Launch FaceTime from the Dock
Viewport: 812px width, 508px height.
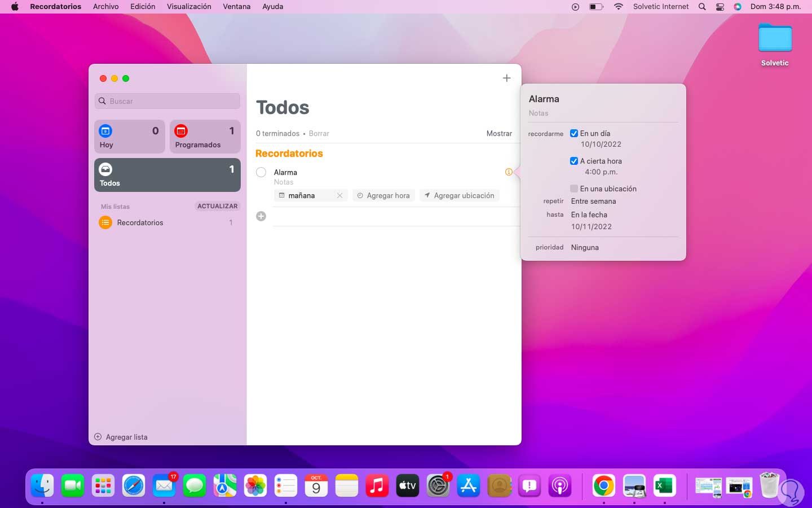pos(73,485)
